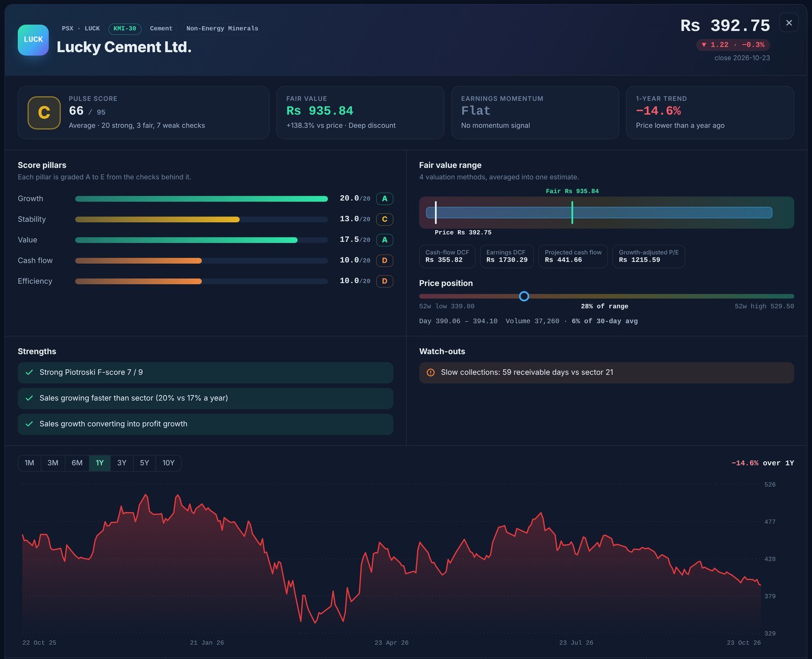Switch chart to 10Y range
The width and height of the screenshot is (812, 659).
pyautogui.click(x=168, y=463)
